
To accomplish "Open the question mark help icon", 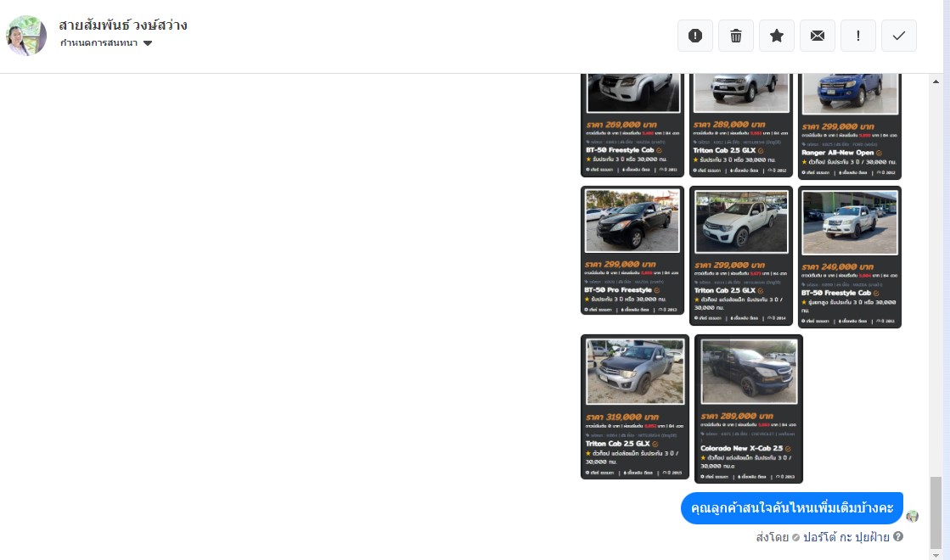I will (898, 536).
